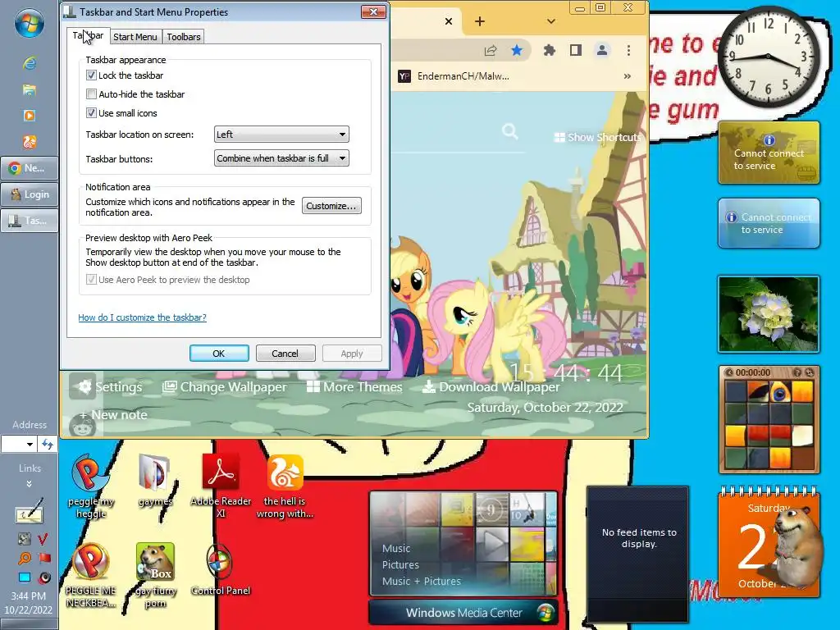Open Taskbar buttons combine dropdown
The image size is (840, 630).
(281, 158)
